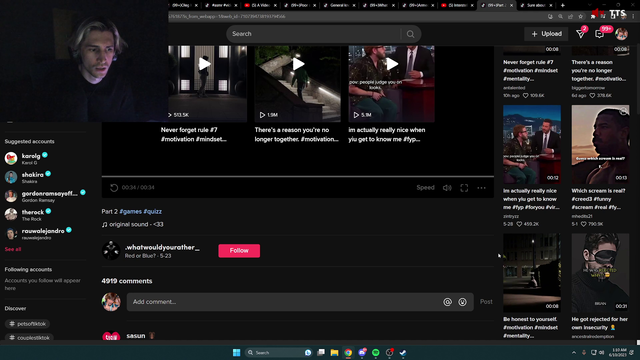Click the 4919 comments heading
The width and height of the screenshot is (640, 360).
coord(127,281)
